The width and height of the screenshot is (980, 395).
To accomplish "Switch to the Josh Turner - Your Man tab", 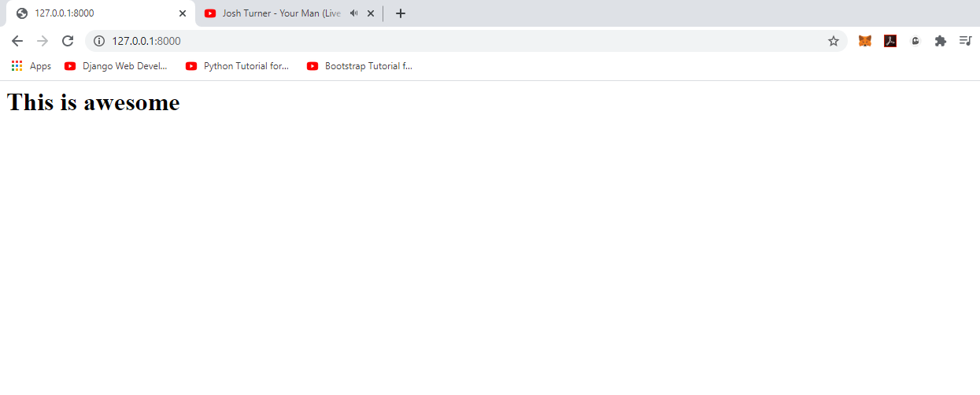I will [288, 13].
